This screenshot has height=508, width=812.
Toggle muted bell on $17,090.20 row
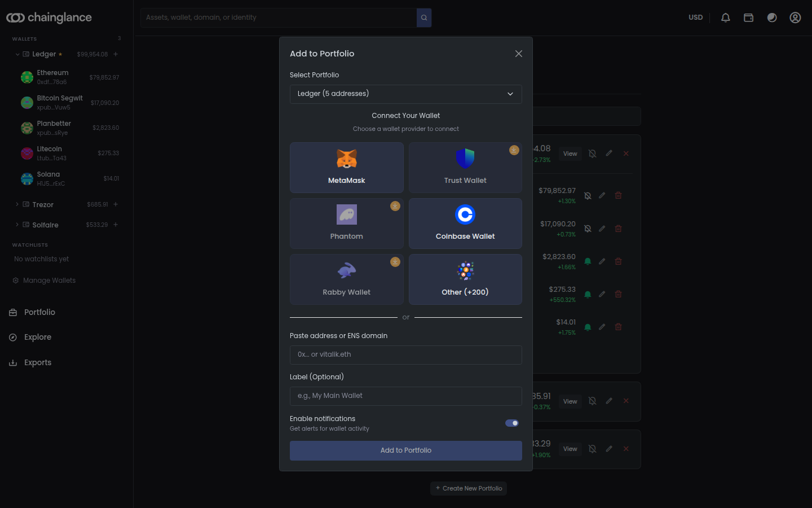pos(588,229)
